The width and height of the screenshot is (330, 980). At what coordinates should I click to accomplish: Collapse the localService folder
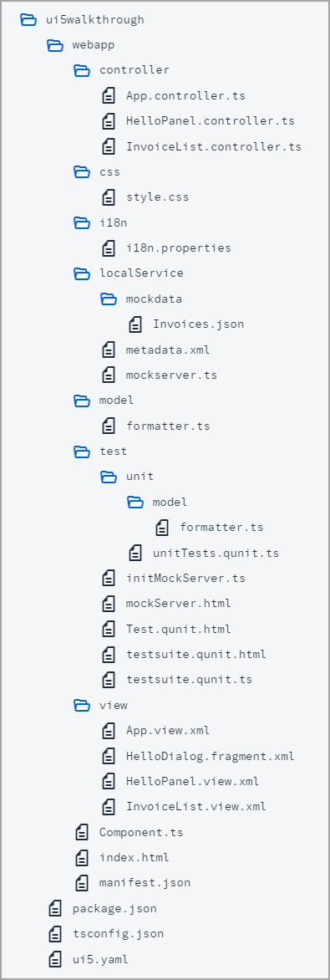83,273
